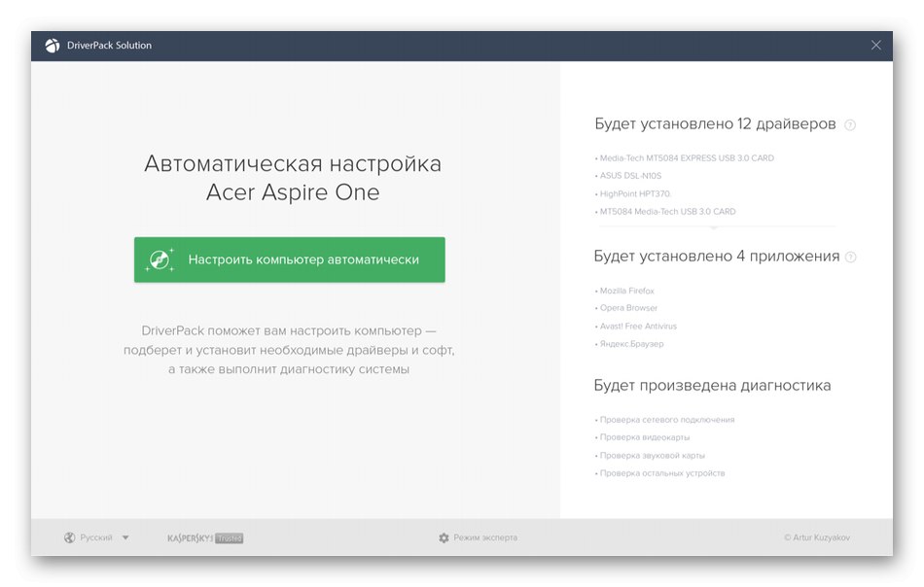Viewport: 924px width, 587px height.
Task: Click the Kaspersky Trusted badge
Action: [205, 538]
